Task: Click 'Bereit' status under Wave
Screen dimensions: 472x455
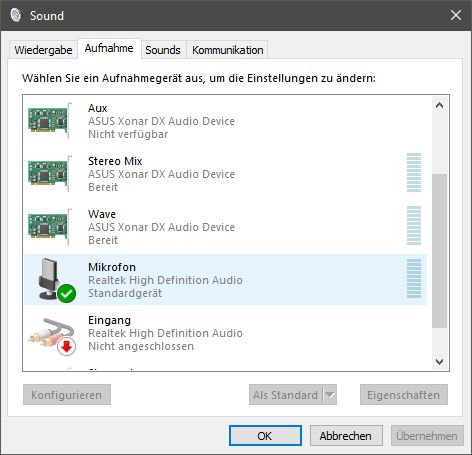Action: [x=103, y=240]
